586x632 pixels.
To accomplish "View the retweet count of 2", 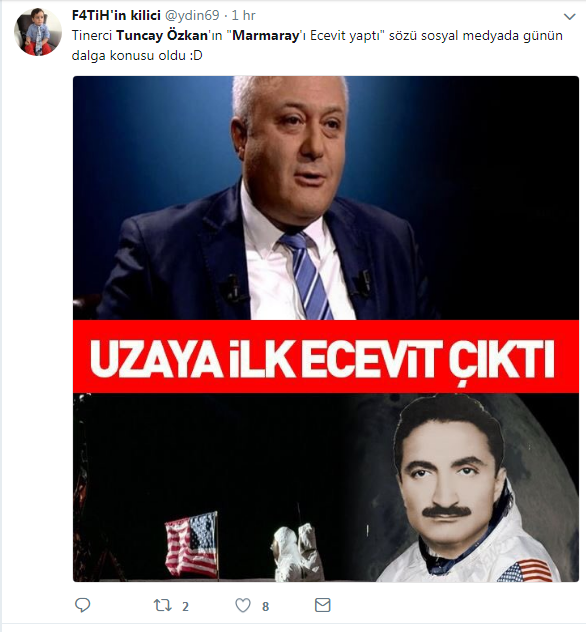I will tap(185, 606).
